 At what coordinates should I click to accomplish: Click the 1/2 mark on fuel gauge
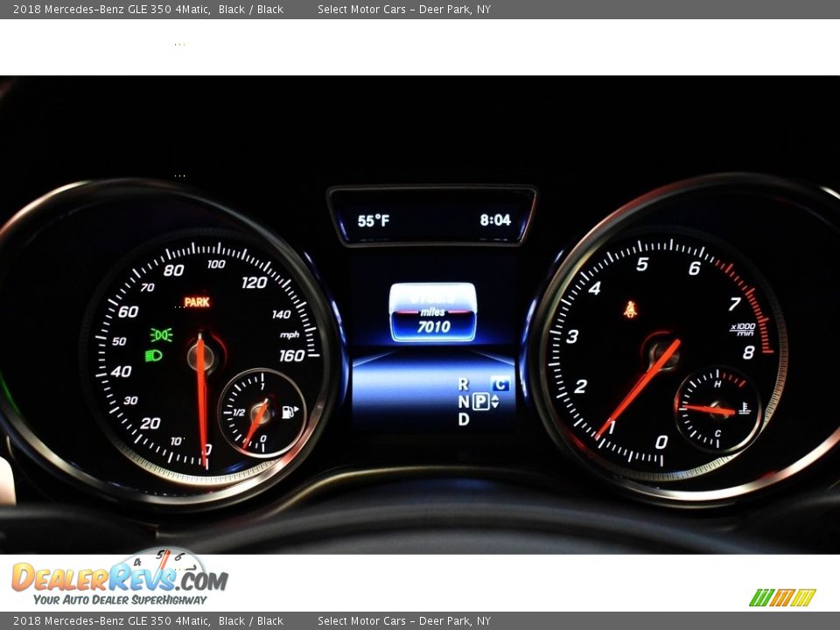[x=239, y=412]
